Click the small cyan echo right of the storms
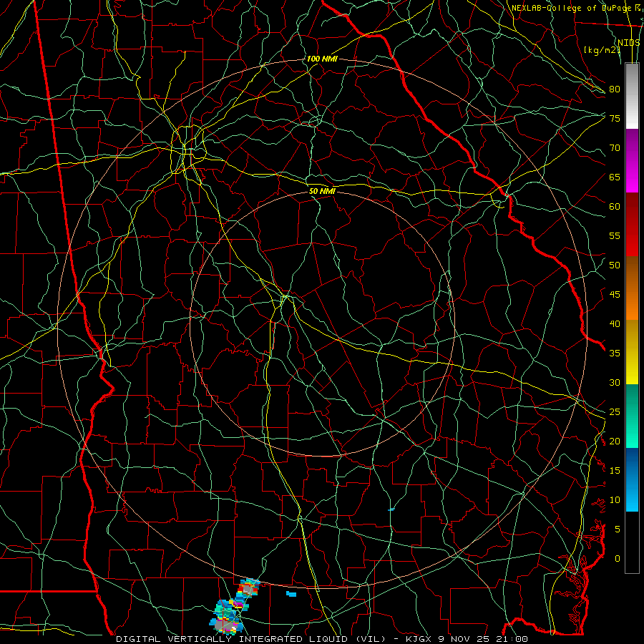 click(291, 594)
